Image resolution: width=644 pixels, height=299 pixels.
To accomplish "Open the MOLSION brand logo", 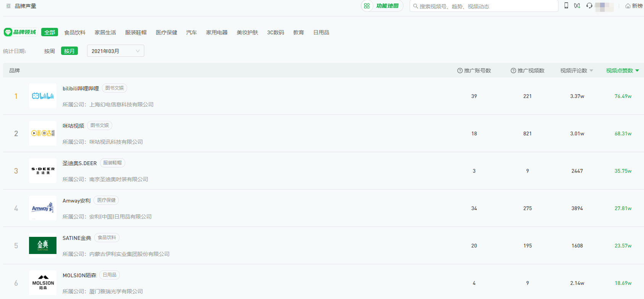I will 43,283.
